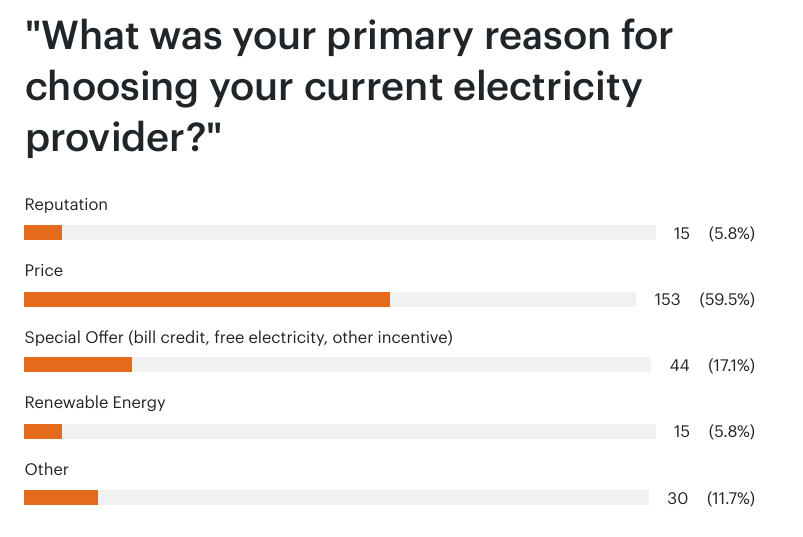Click the orange Renewable Energy bar

[43, 432]
